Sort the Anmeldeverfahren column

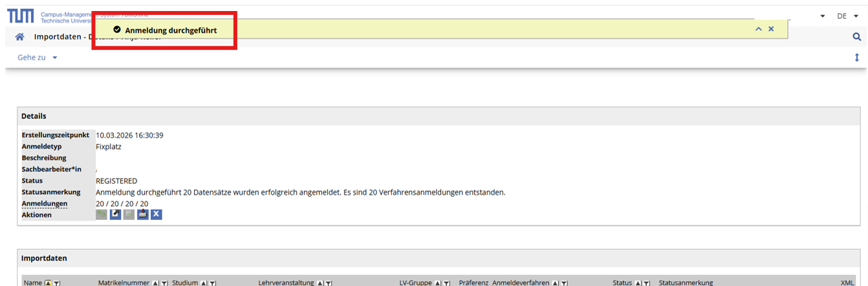555,283
